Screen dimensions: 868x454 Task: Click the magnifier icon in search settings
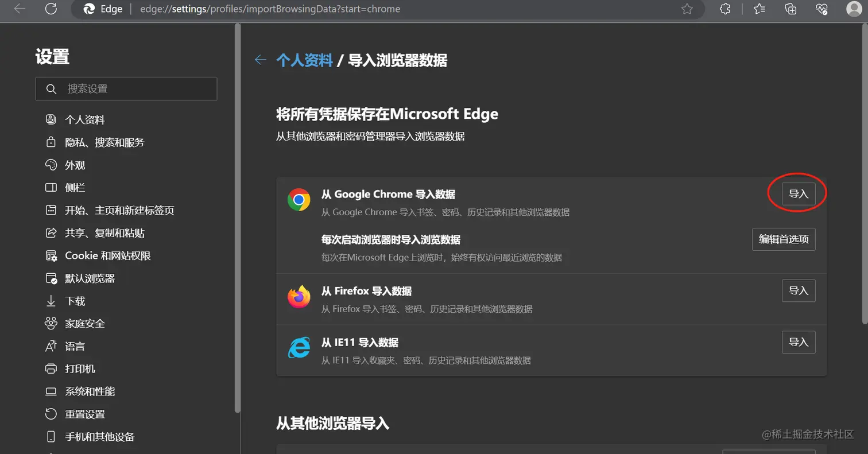coord(51,89)
